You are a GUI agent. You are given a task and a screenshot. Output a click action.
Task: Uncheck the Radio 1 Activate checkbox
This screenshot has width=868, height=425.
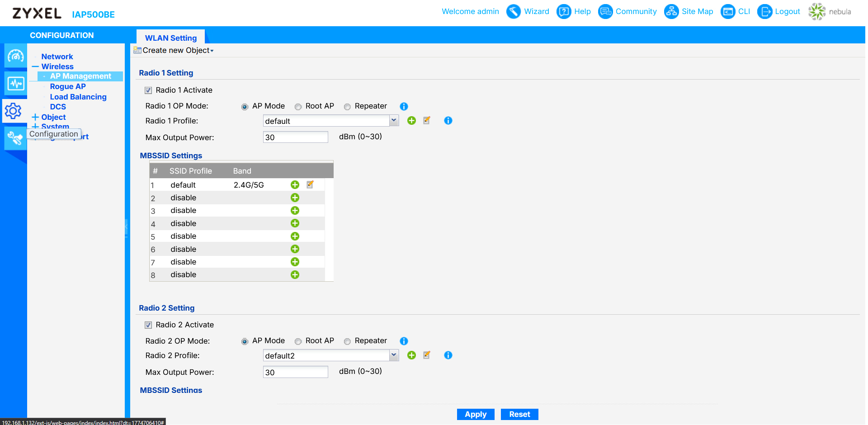pos(148,90)
